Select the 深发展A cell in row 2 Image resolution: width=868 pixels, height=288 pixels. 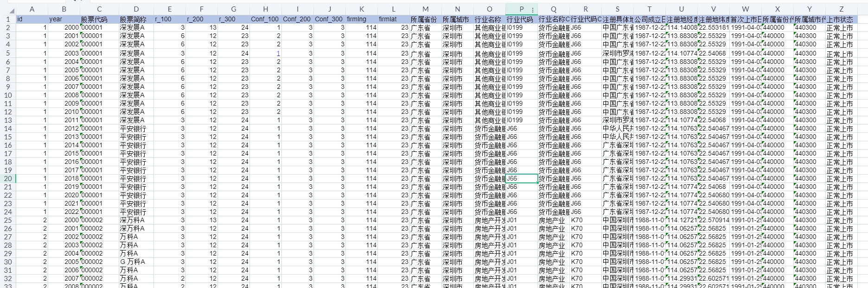136,28
